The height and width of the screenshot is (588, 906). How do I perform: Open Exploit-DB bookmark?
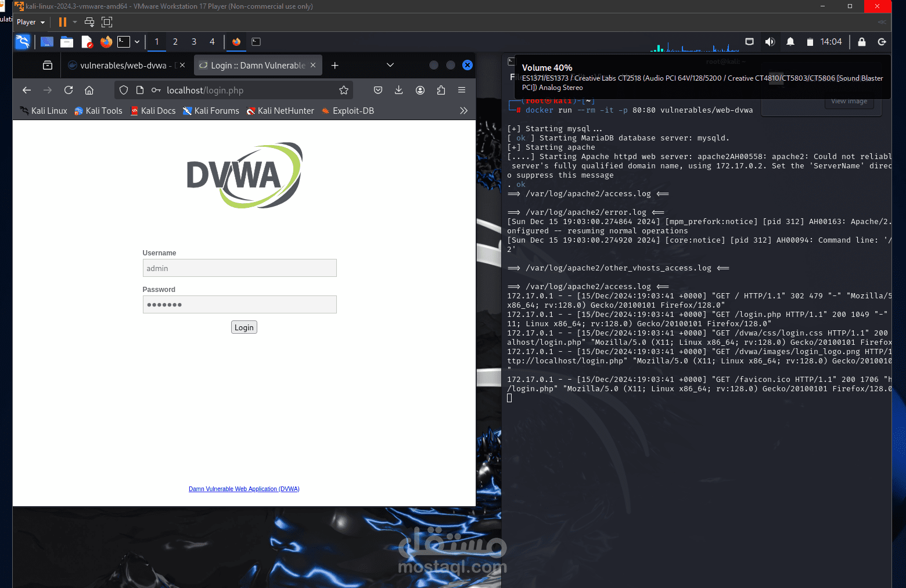[347, 111]
